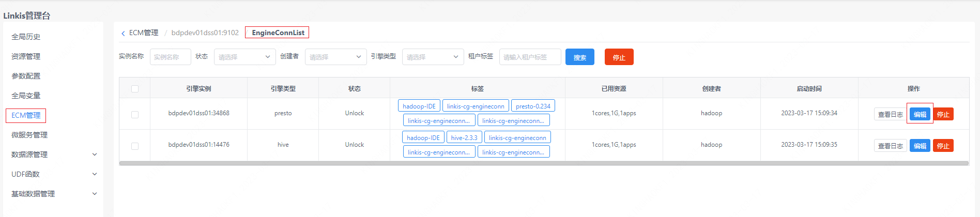Open the 状态 dropdown filter
Screen dimensions: 980x217
(x=244, y=57)
